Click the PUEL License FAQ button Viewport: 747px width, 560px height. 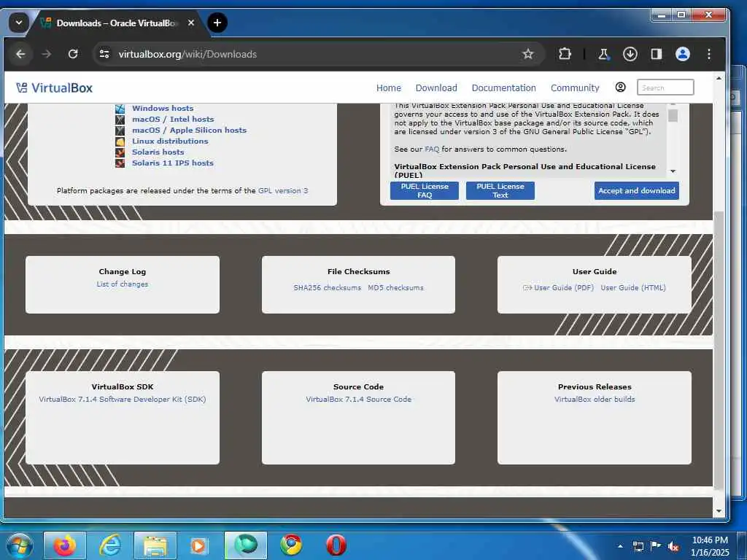coord(425,190)
